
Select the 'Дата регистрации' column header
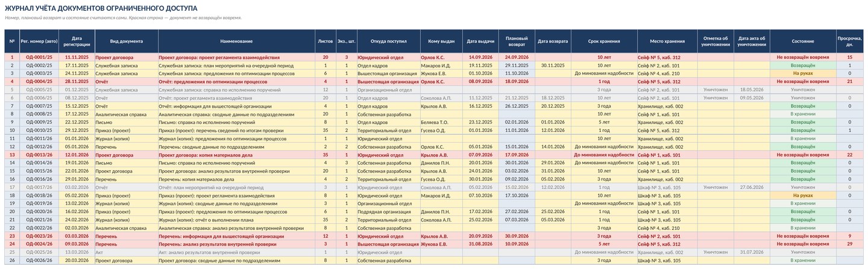click(x=77, y=42)
